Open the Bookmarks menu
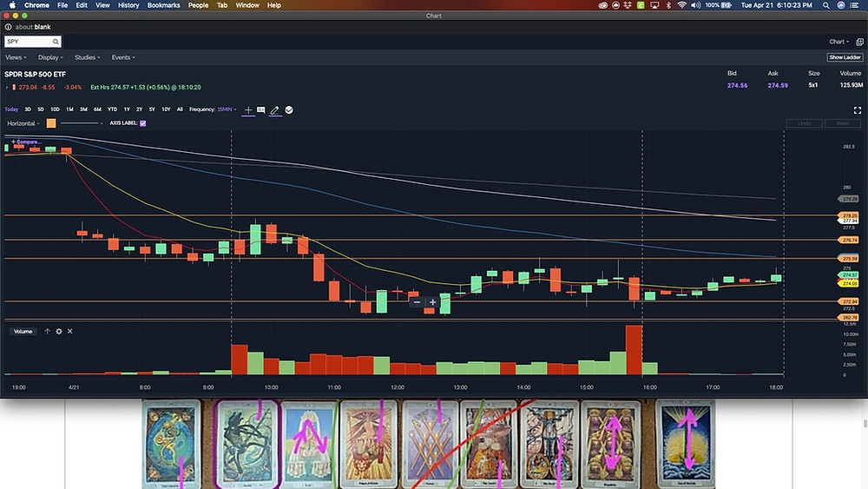 [x=163, y=5]
